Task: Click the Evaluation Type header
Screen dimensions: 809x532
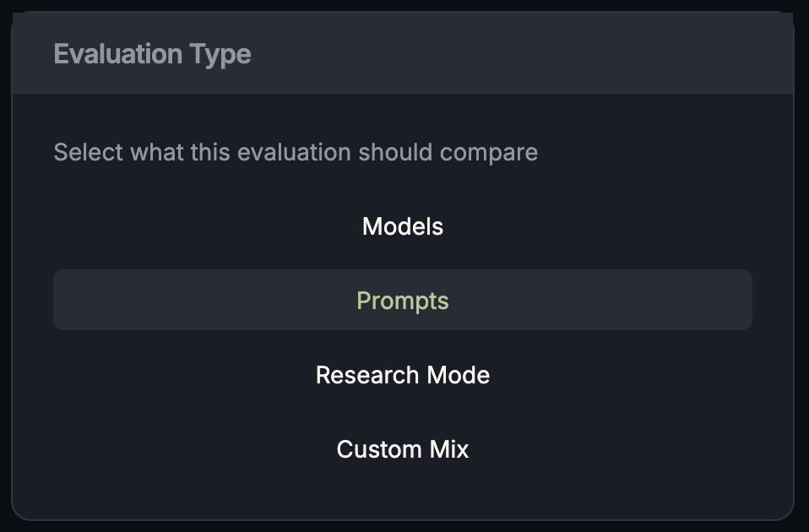Action: tap(153, 53)
